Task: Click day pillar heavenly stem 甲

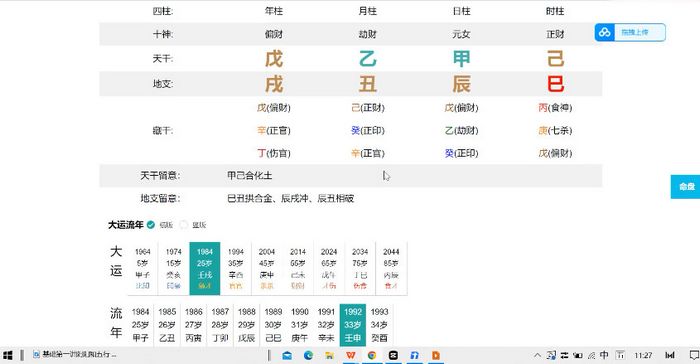Action: pos(462,59)
